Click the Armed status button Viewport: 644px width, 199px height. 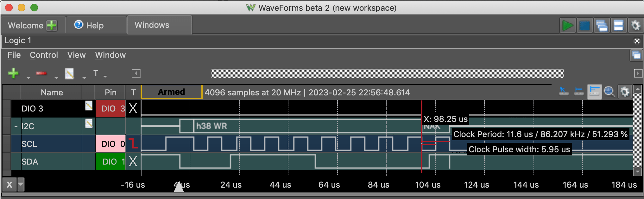171,92
